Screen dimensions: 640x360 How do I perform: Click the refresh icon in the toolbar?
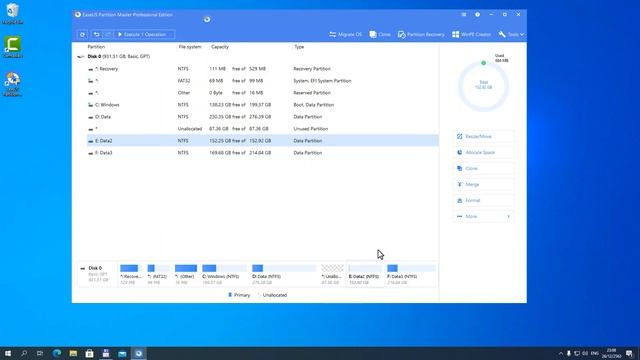[x=82, y=35]
